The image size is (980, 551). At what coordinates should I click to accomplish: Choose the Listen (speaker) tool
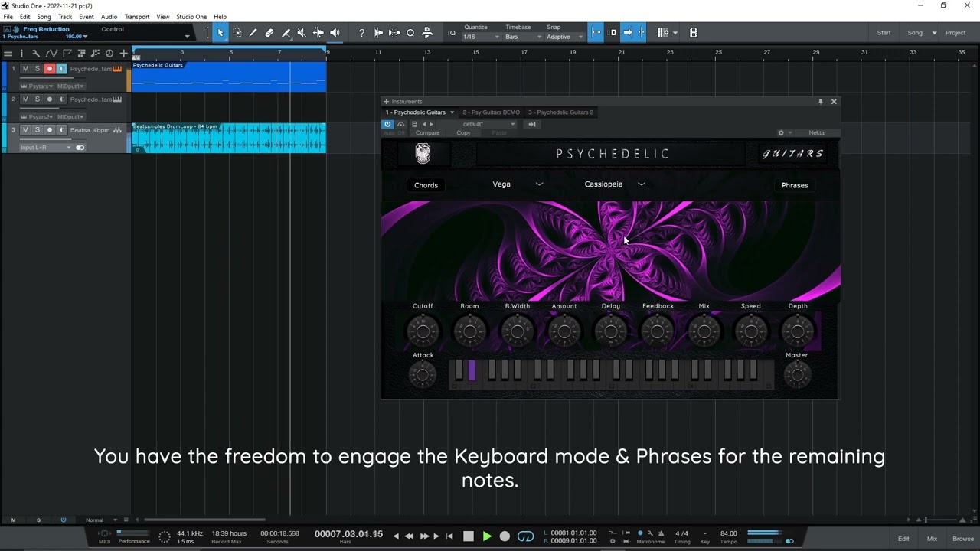coord(335,33)
